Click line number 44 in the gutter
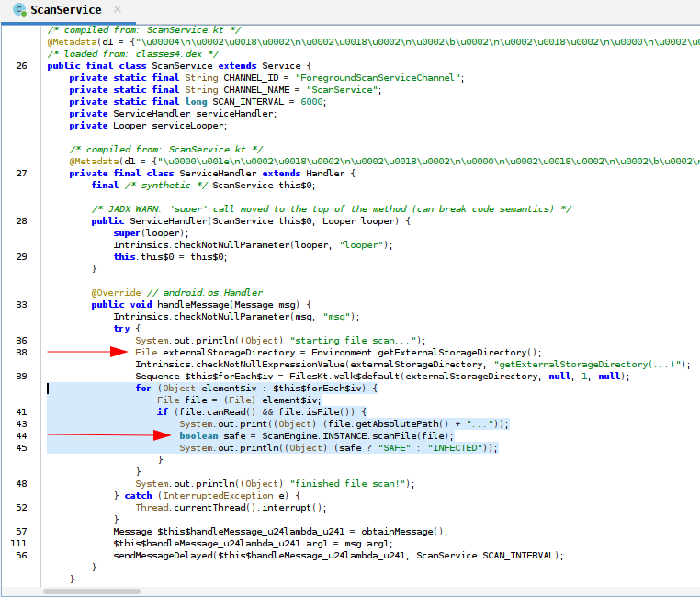The width and height of the screenshot is (700, 597). [x=21, y=435]
